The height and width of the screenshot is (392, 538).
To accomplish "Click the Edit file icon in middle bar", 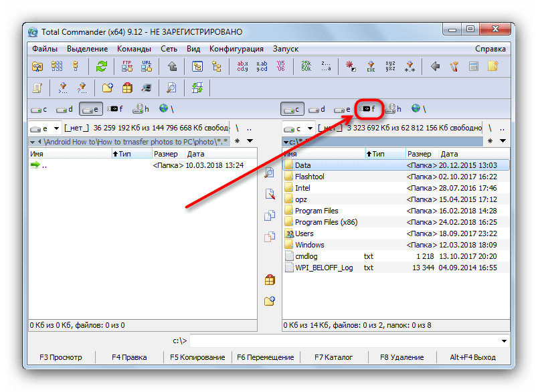I will coord(270,194).
